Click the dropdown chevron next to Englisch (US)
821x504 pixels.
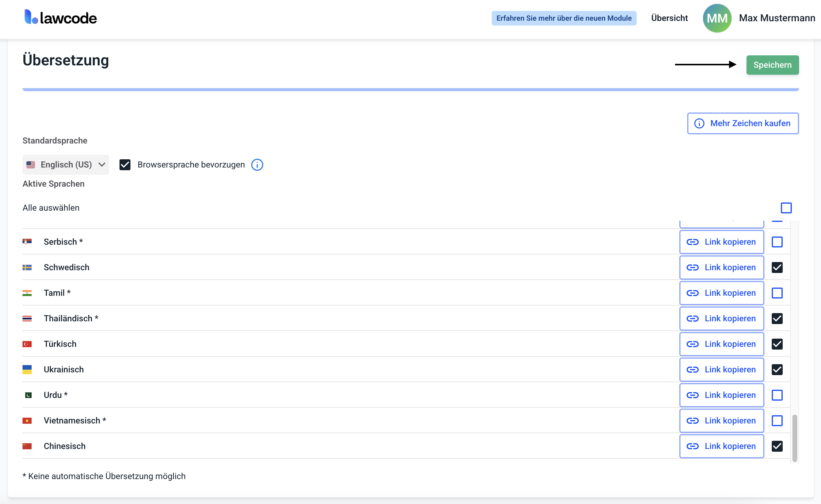coord(102,165)
